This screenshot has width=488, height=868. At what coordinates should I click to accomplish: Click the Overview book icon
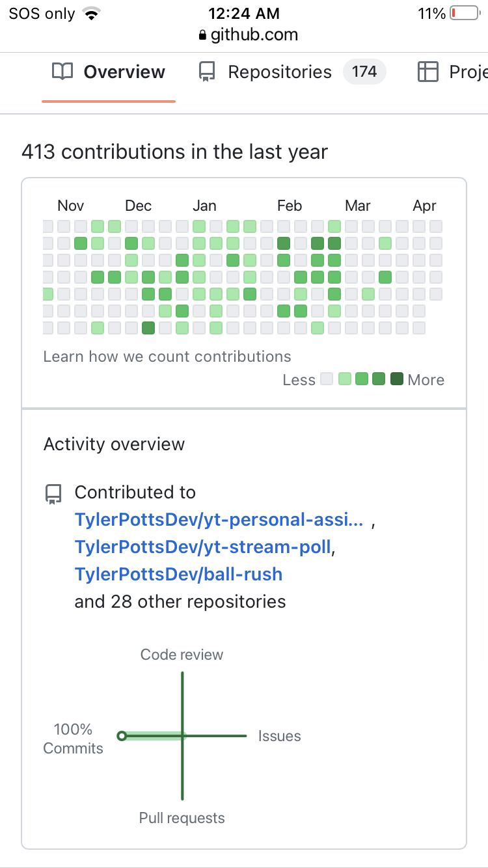coord(62,72)
